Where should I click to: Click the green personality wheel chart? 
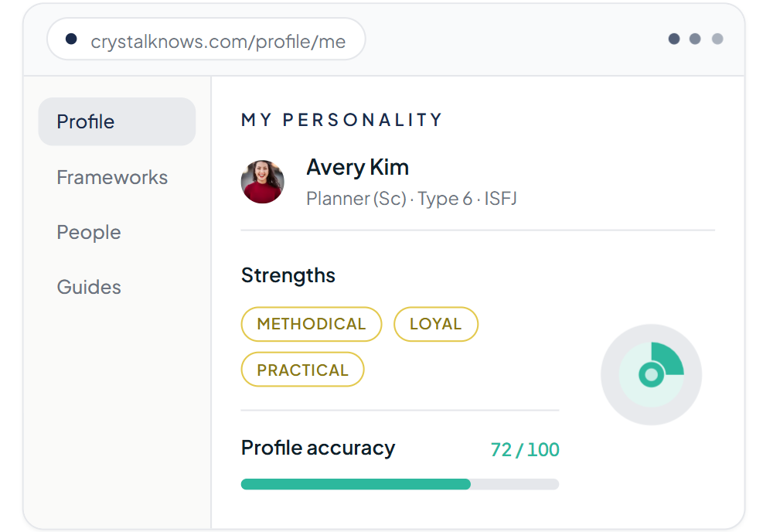coord(651,374)
